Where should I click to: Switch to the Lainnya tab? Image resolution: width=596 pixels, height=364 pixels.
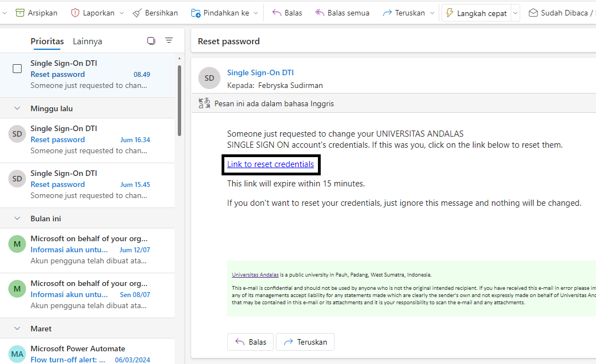point(88,41)
